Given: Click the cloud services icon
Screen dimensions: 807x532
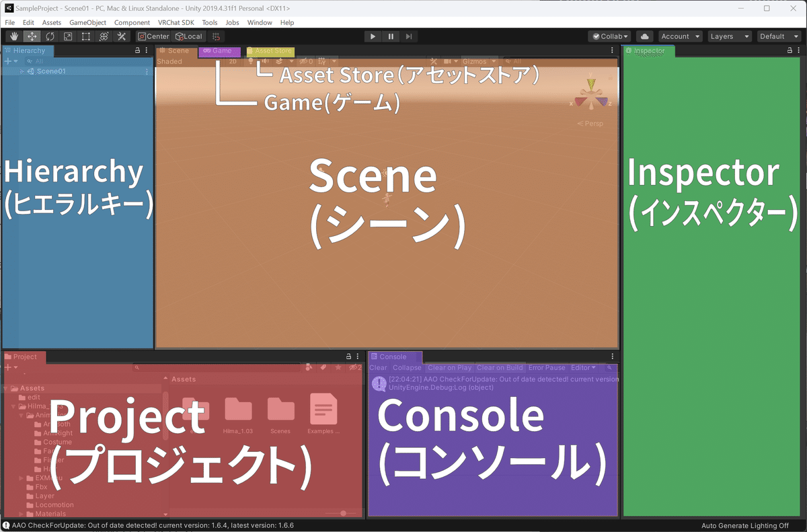Looking at the screenshot, I should tap(644, 36).
